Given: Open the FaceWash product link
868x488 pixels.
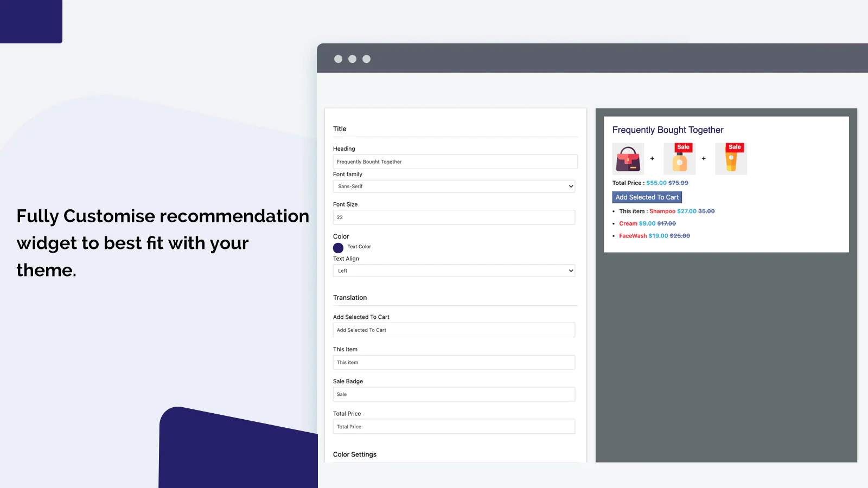Looking at the screenshot, I should (633, 236).
